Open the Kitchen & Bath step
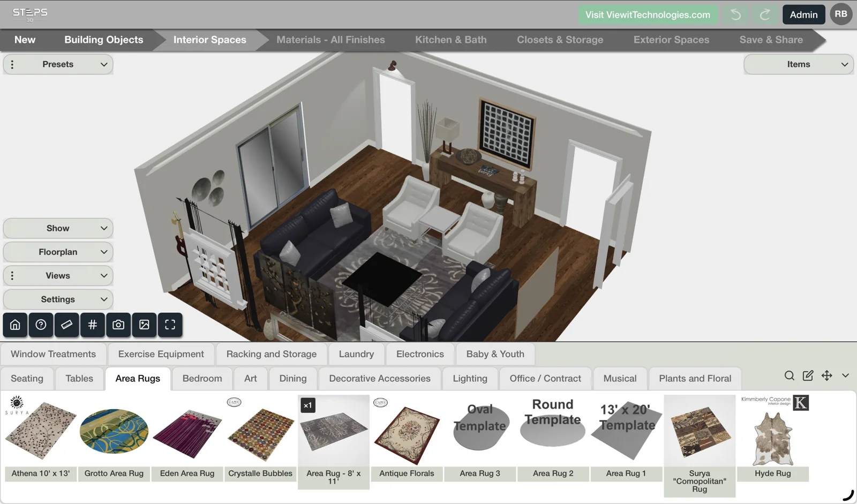857x504 pixels. click(451, 40)
